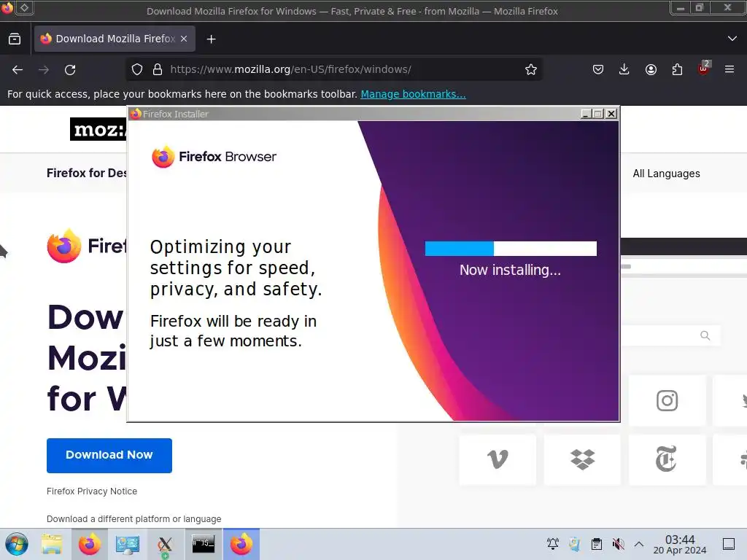The image size is (747, 560).
Task: Click the New York Times tile
Action: coord(667,459)
